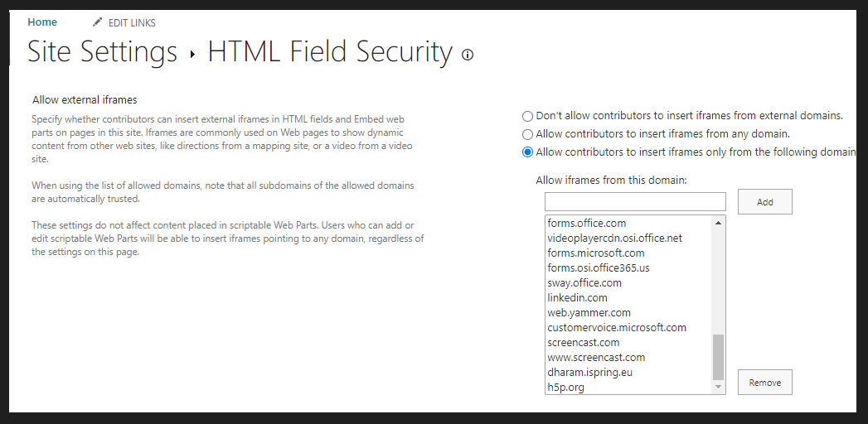Click the domain list scrollbar thumb
The height and width of the screenshot is (424, 868).
click(718, 357)
